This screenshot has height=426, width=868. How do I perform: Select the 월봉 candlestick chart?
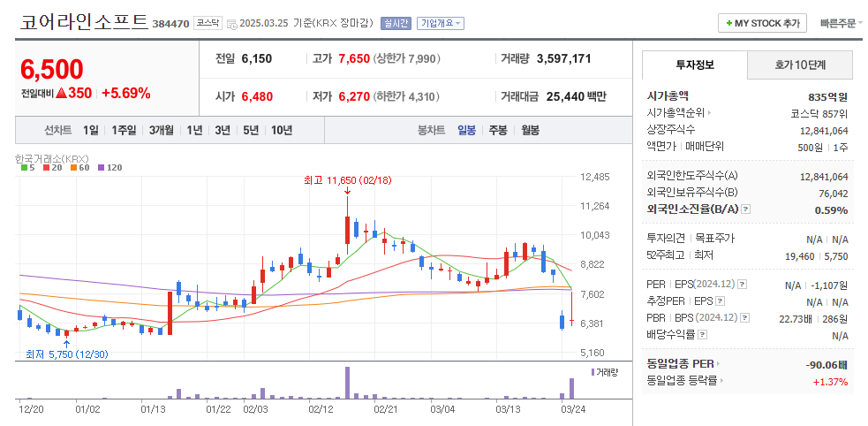click(x=530, y=131)
